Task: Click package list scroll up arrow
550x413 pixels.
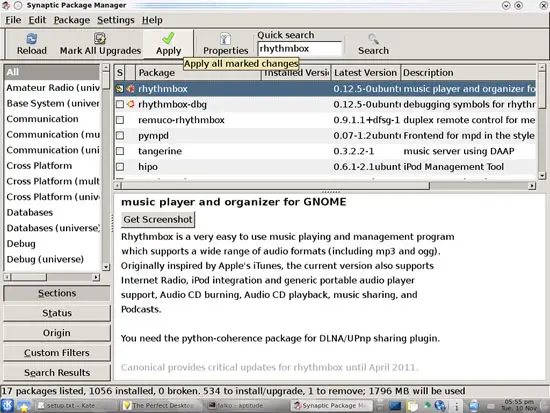Action: (x=542, y=67)
